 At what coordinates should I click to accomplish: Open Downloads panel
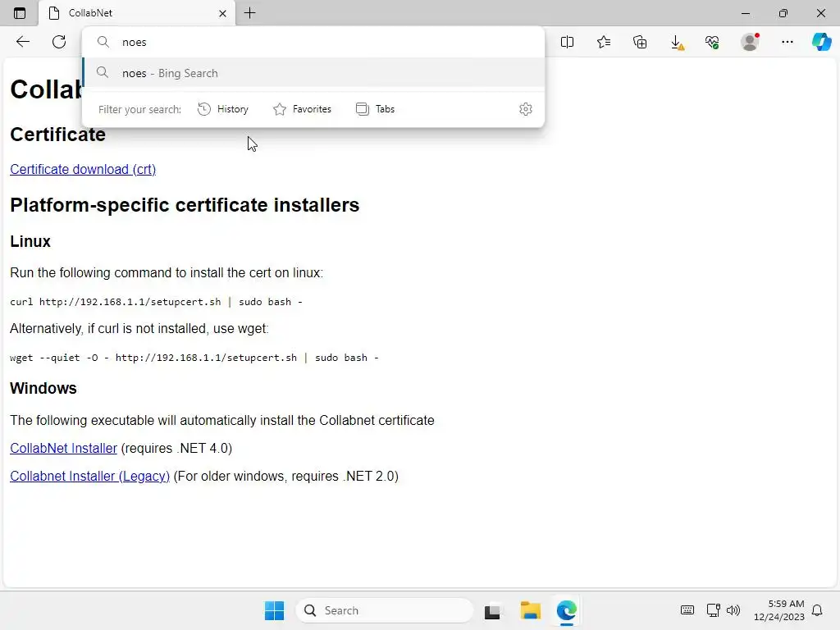677,43
